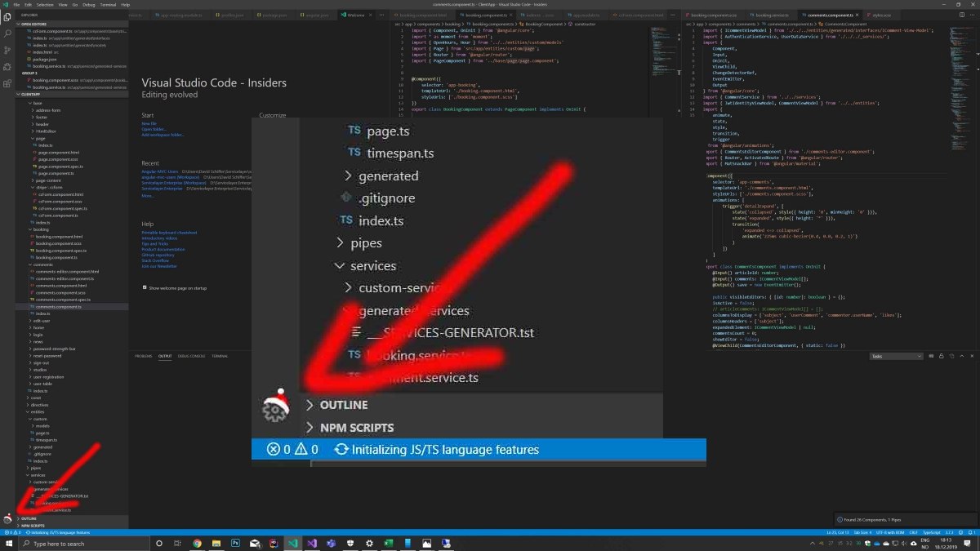
Task: Open the Debug view in the activity bar
Action: coord(7,66)
